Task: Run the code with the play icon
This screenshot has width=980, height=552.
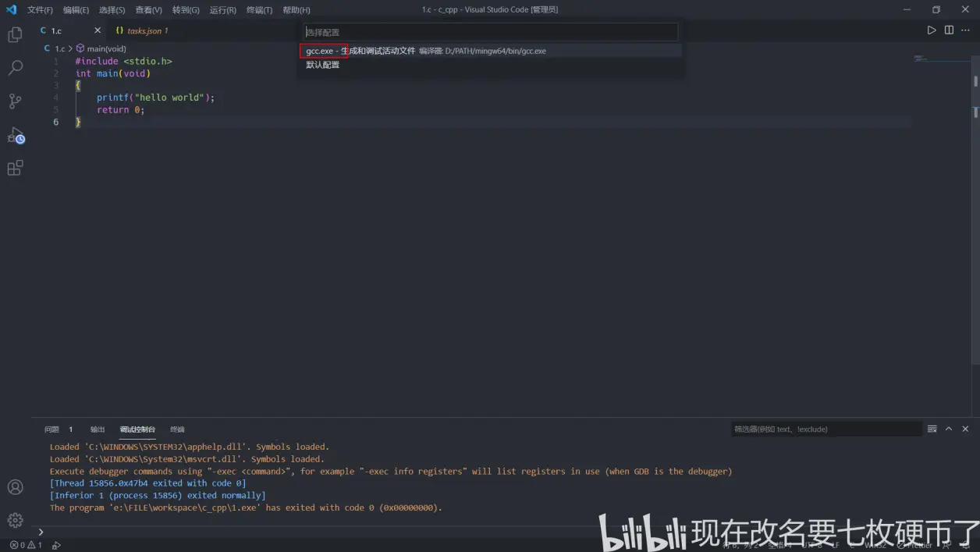Action: [x=932, y=30]
